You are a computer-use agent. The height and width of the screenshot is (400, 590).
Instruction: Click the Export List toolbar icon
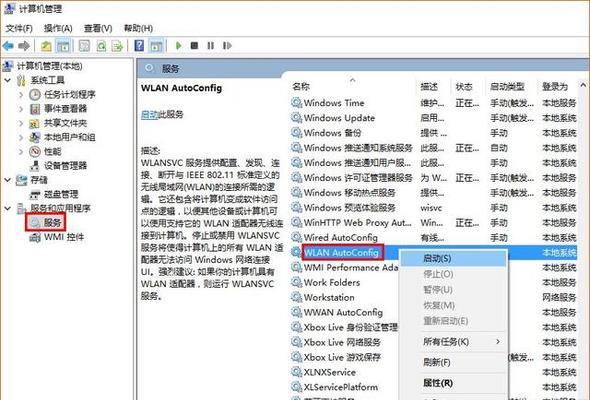coord(118,46)
